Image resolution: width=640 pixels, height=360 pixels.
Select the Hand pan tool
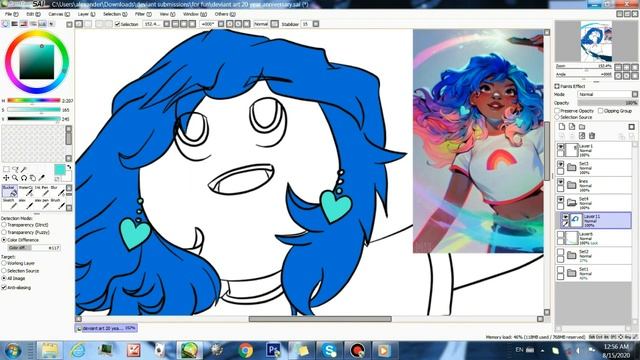click(x=33, y=178)
